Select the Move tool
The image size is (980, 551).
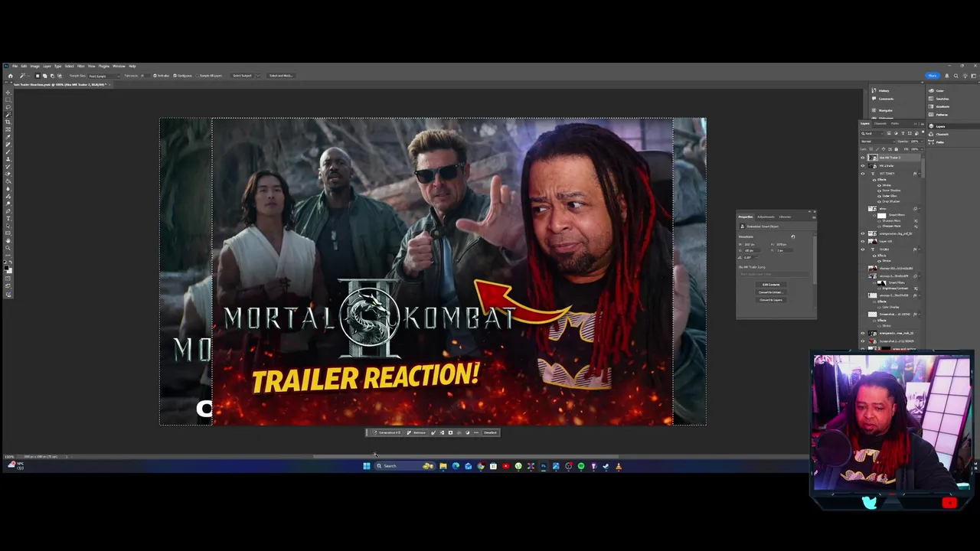point(8,93)
